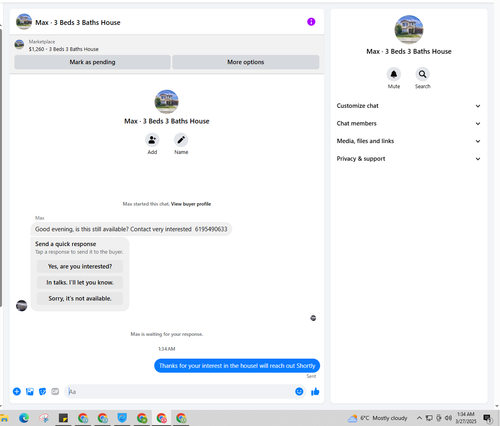Open the volume control in system tray
This screenshot has width=500, height=426.
[448, 418]
